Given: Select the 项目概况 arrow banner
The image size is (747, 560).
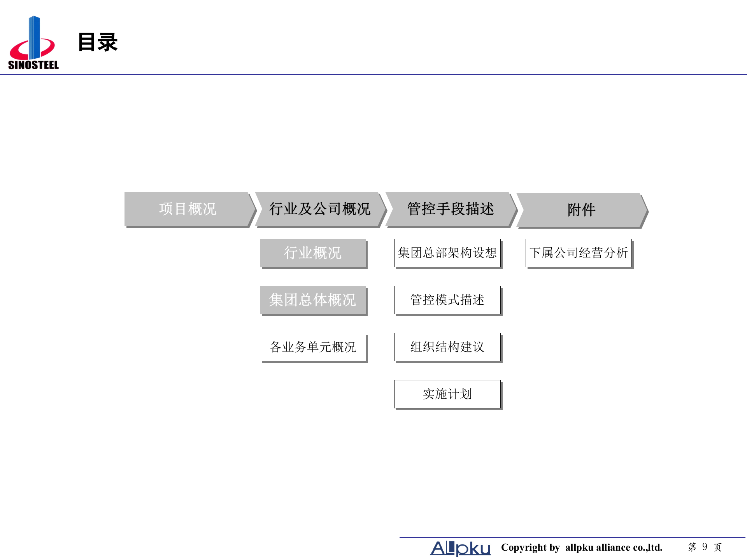Looking at the screenshot, I should 188,208.
